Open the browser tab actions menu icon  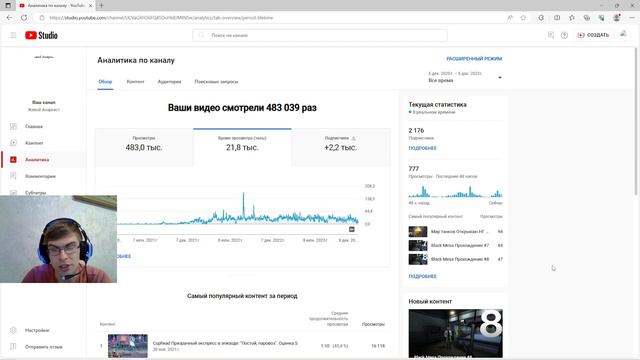8,6
